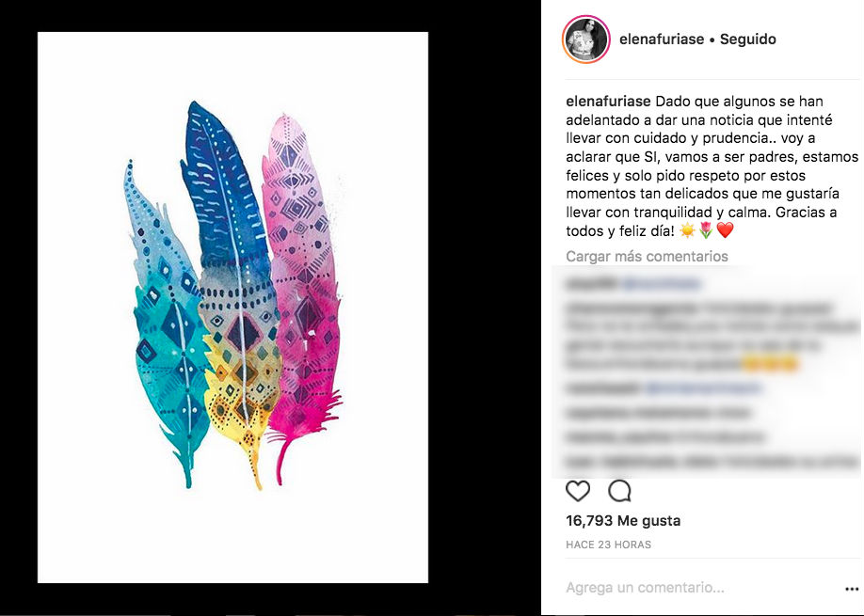Click the red heart emoji in caption

point(725,230)
